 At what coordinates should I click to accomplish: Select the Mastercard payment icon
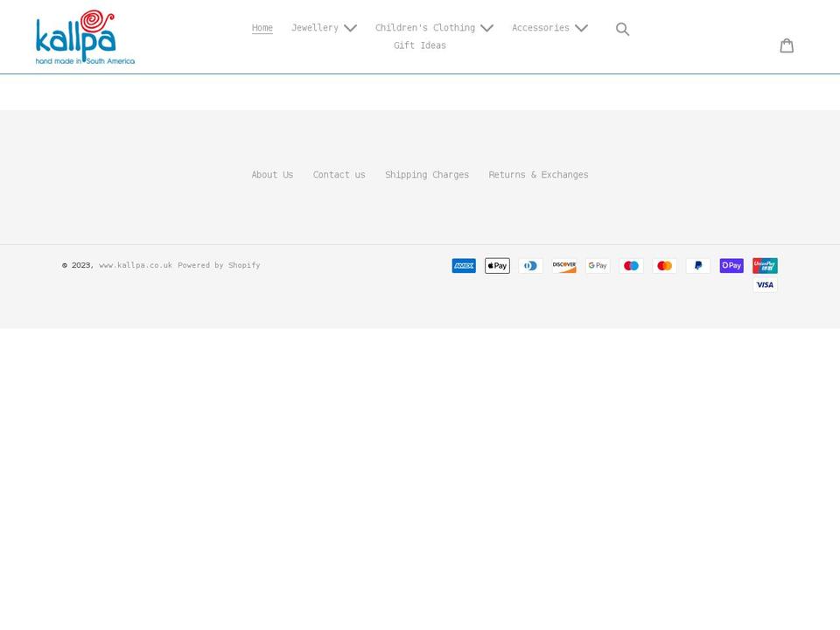tap(664, 265)
